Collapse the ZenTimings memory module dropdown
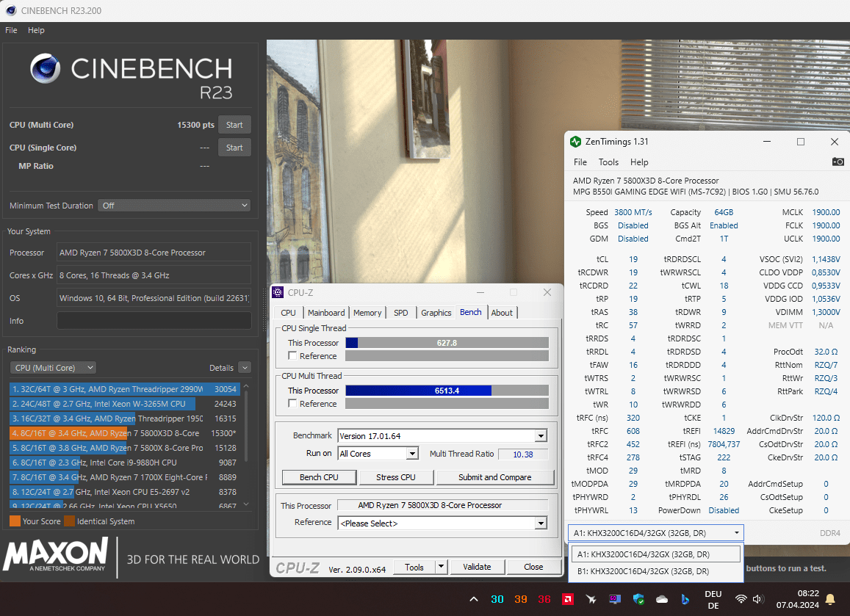 (736, 533)
